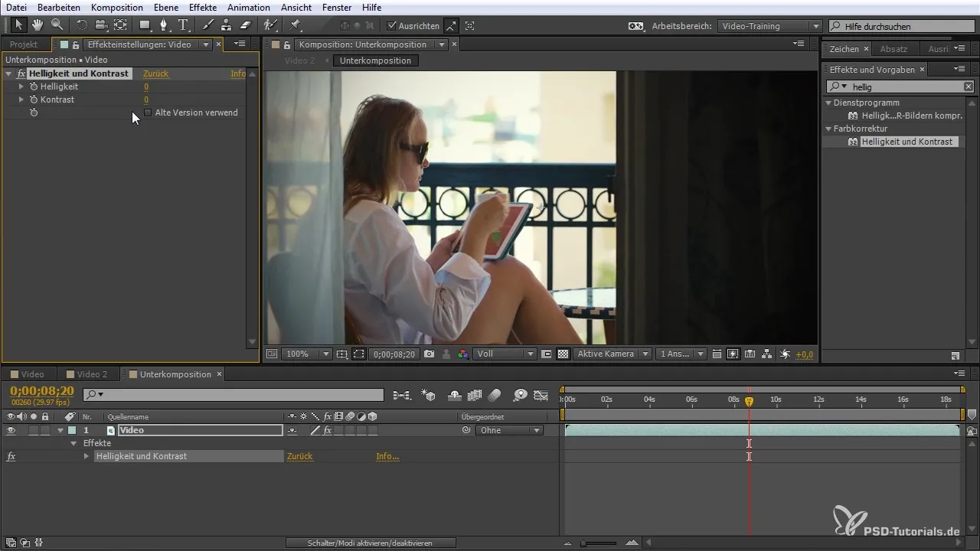The height and width of the screenshot is (551, 980).
Task: Select the Puppet Pin tool
Action: point(296,25)
